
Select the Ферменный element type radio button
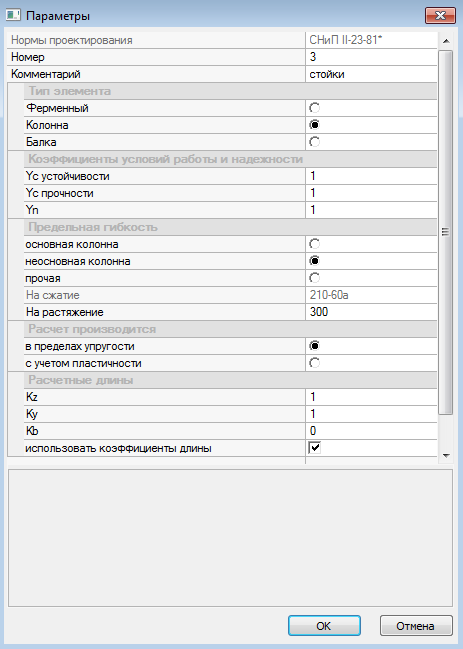coord(314,108)
